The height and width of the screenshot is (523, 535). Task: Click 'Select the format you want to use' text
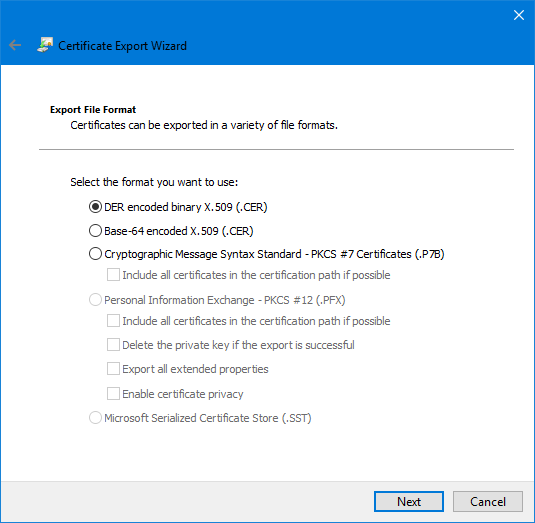pyautogui.click(x=154, y=182)
